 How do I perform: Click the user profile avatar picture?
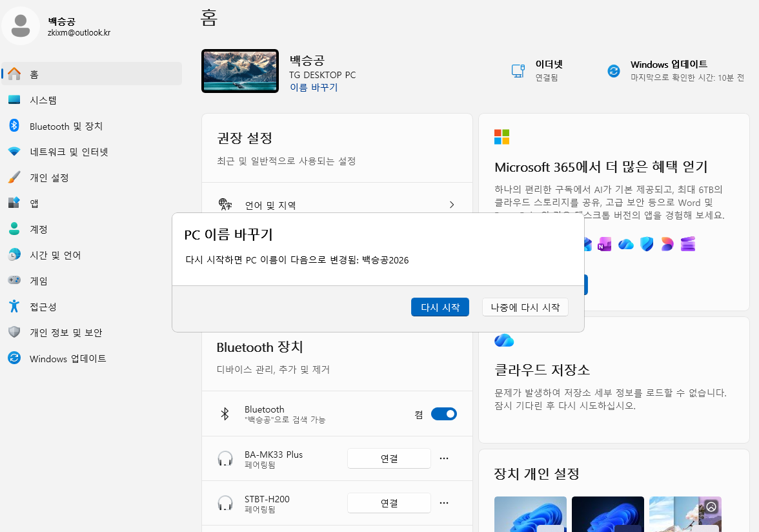click(x=21, y=26)
